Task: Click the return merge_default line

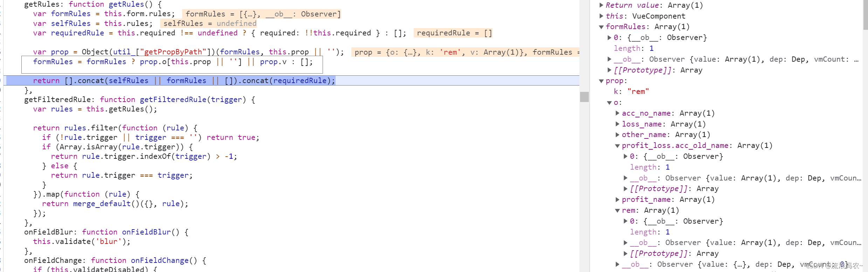Action: point(115,204)
